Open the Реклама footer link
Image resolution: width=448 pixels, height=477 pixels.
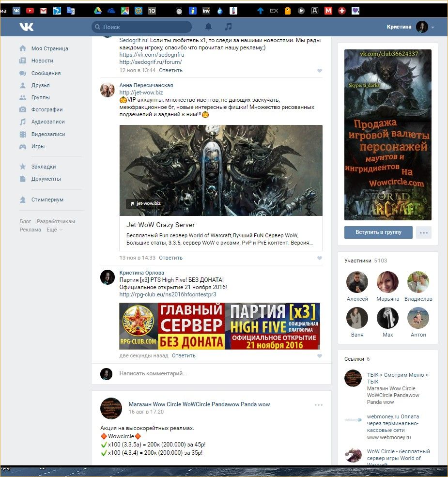pyautogui.click(x=30, y=230)
